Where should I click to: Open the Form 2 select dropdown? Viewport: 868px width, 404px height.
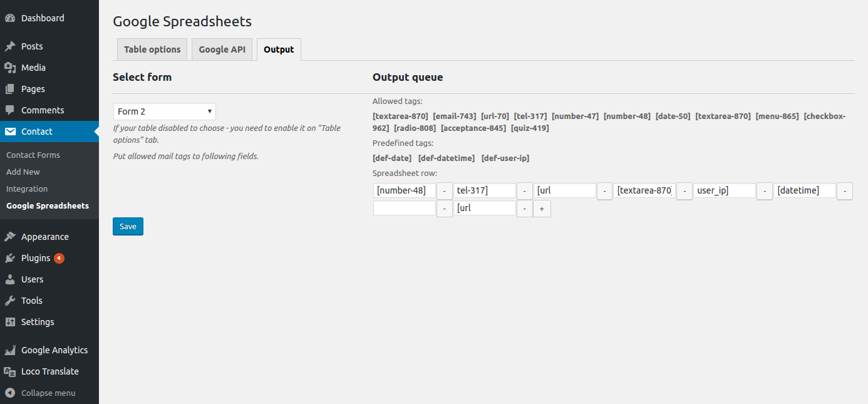[x=165, y=111]
